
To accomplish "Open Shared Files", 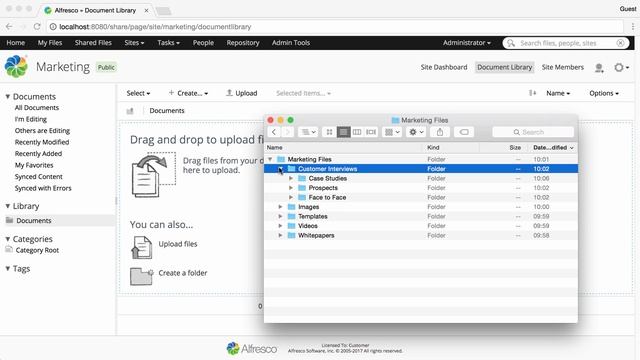I will pos(93,42).
